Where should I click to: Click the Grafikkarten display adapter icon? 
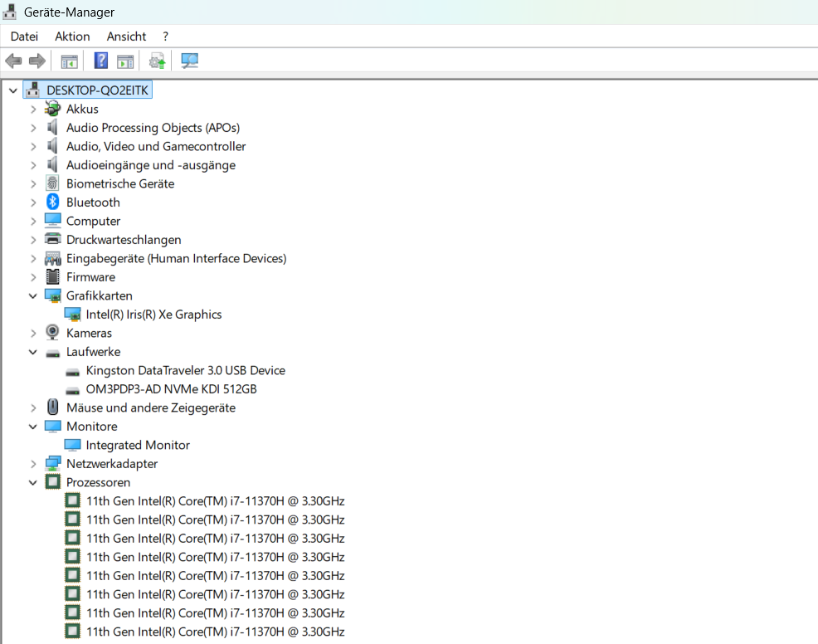tap(53, 295)
